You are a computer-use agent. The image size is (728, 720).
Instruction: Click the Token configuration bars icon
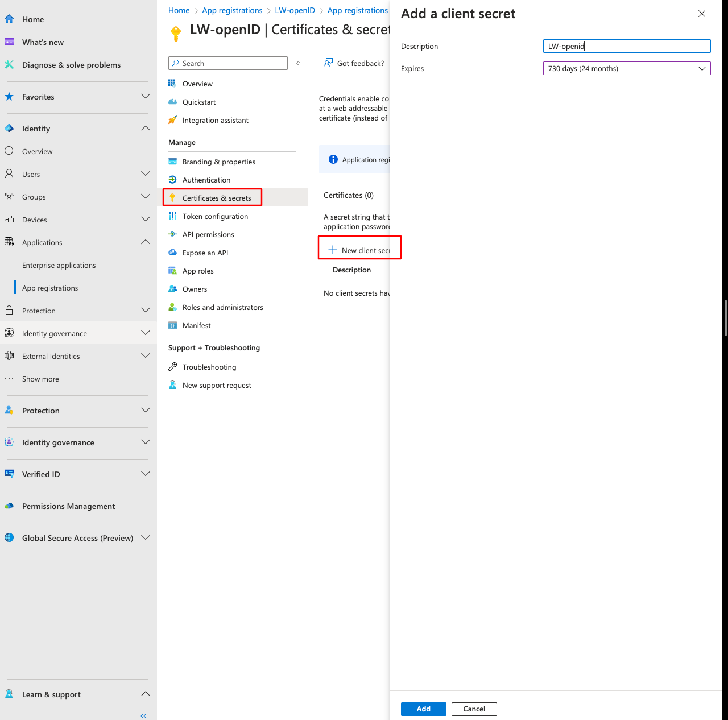(172, 216)
